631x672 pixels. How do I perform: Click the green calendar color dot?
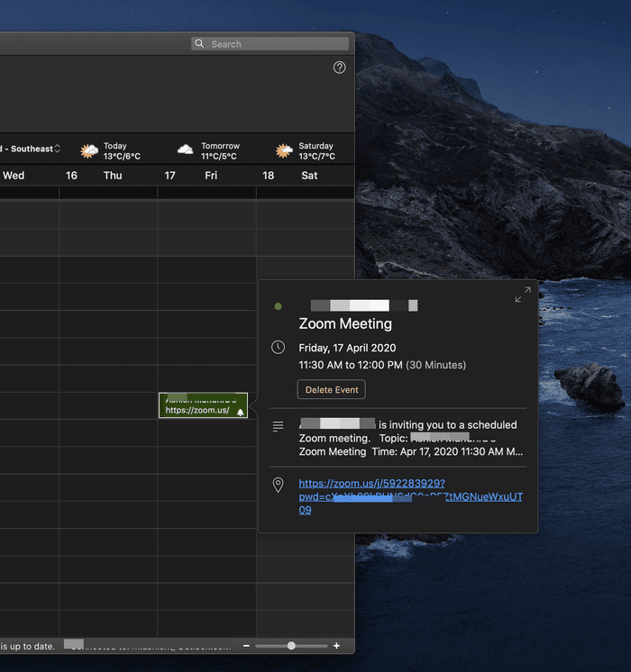278,306
